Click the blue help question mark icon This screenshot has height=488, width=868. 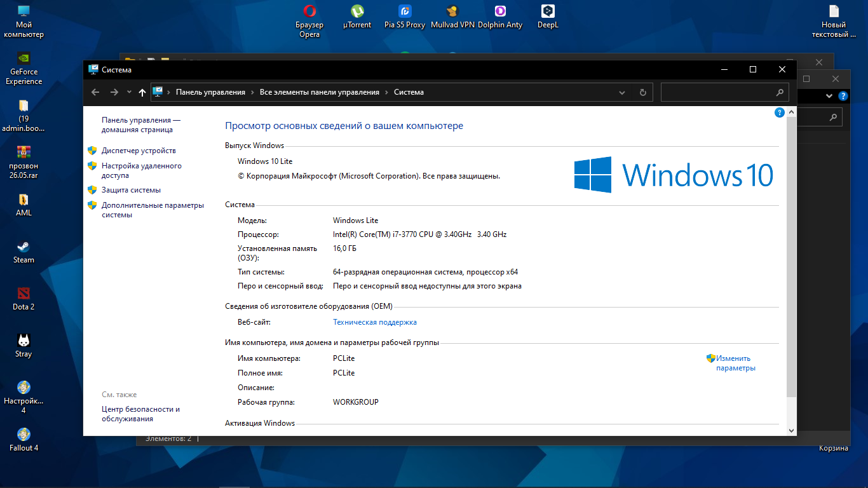point(780,112)
